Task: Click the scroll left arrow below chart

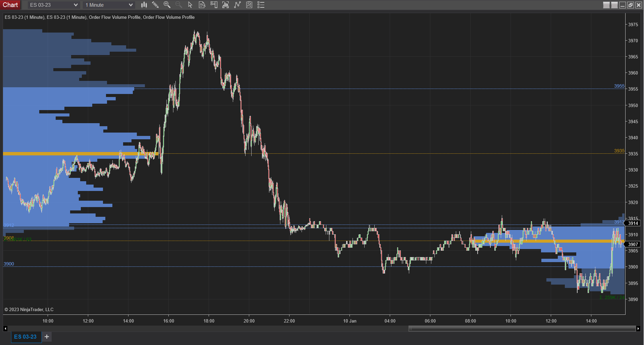Action: click(5, 329)
